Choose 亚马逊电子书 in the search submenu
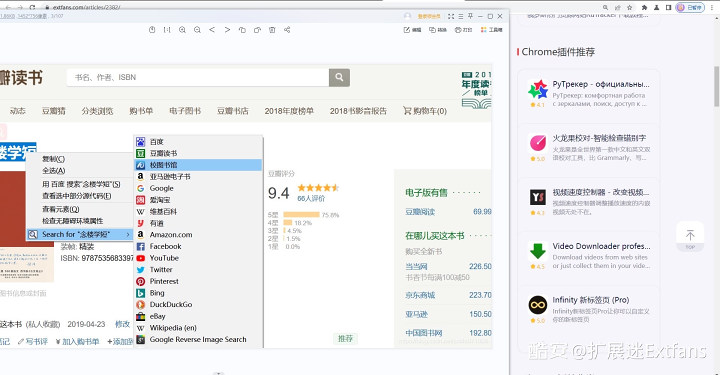Image resolution: width=720 pixels, height=375 pixels. pos(199,176)
